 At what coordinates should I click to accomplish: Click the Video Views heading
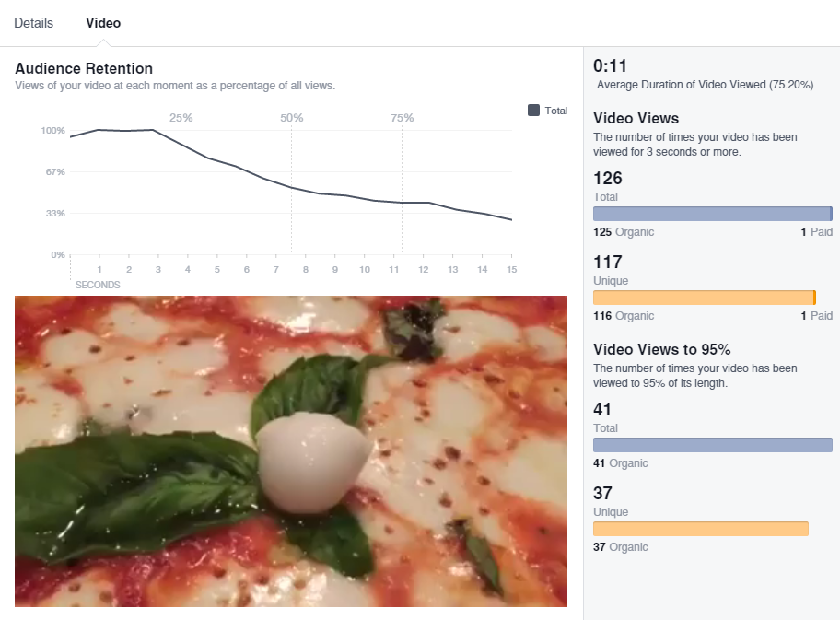[636, 119]
